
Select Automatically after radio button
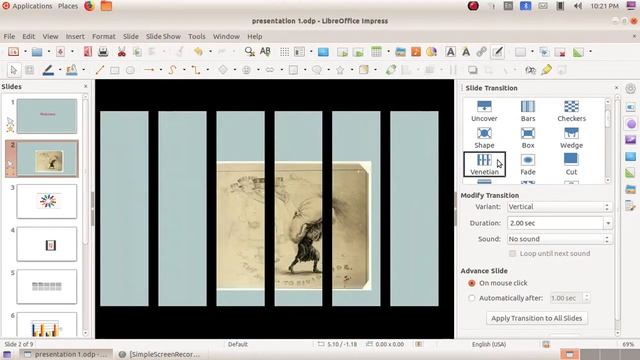472,298
